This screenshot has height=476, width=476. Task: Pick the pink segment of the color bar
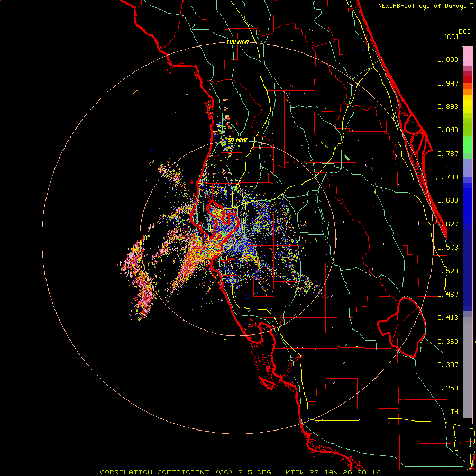click(467, 56)
